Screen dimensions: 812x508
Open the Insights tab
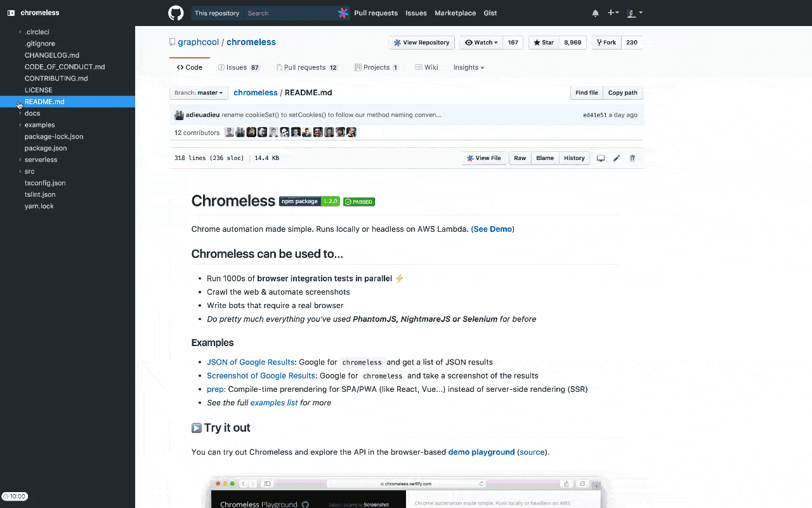click(468, 67)
